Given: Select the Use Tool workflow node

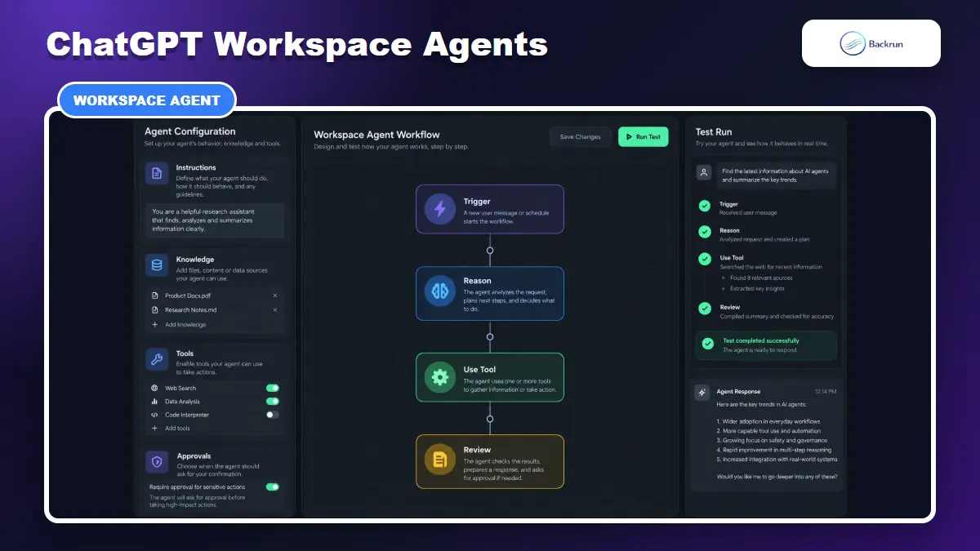Looking at the screenshot, I should point(490,377).
